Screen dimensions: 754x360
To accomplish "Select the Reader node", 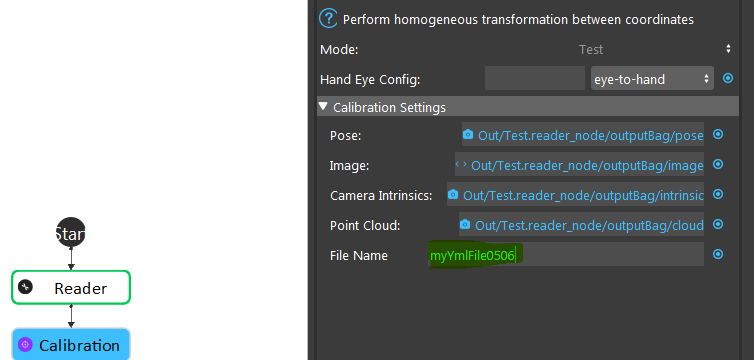I will point(71,287).
